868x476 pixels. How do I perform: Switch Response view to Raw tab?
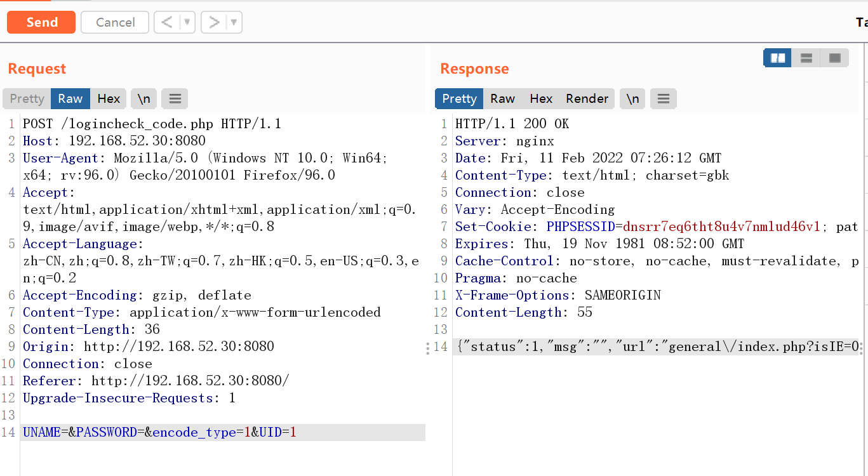click(502, 98)
